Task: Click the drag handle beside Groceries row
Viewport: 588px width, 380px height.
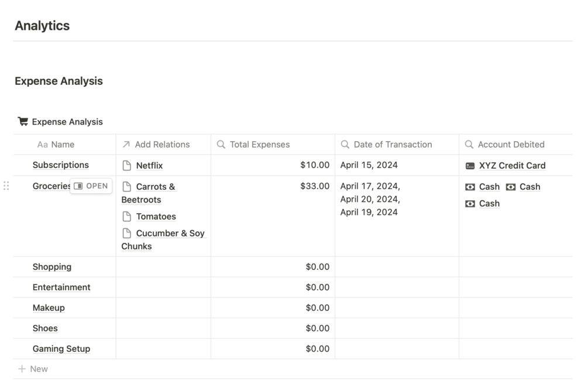Action: pyautogui.click(x=6, y=186)
